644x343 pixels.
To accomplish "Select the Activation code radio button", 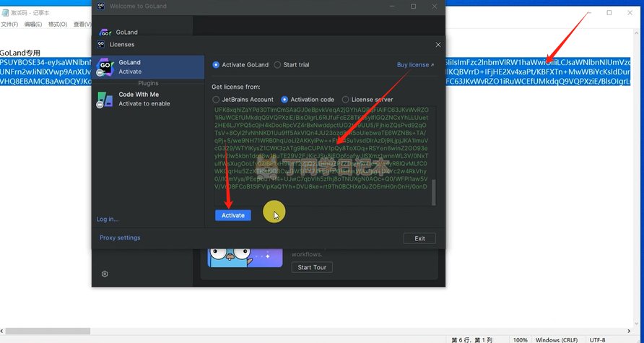I will pos(308,100).
